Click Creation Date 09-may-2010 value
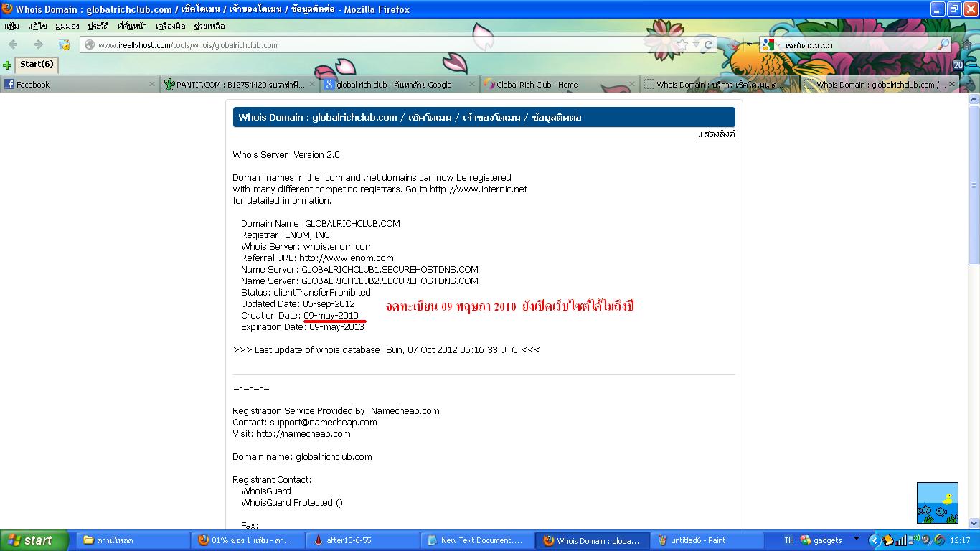 click(331, 316)
